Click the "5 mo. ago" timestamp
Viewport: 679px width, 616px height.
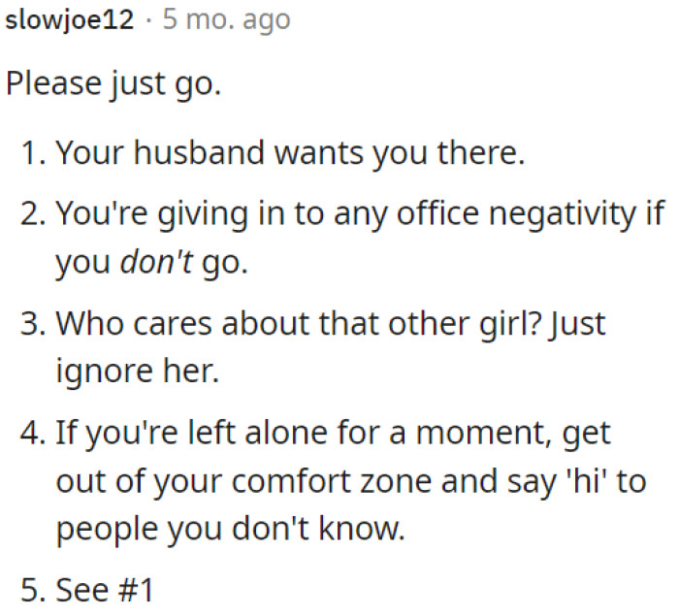(x=226, y=20)
